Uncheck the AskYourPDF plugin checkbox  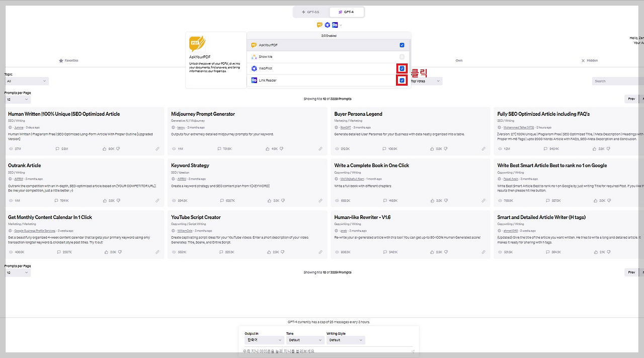tap(402, 45)
